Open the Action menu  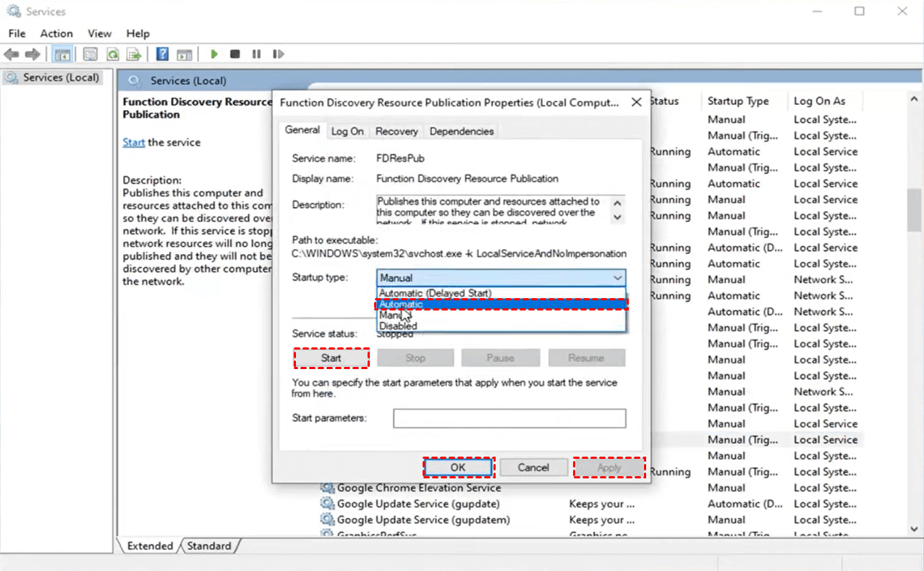(56, 33)
